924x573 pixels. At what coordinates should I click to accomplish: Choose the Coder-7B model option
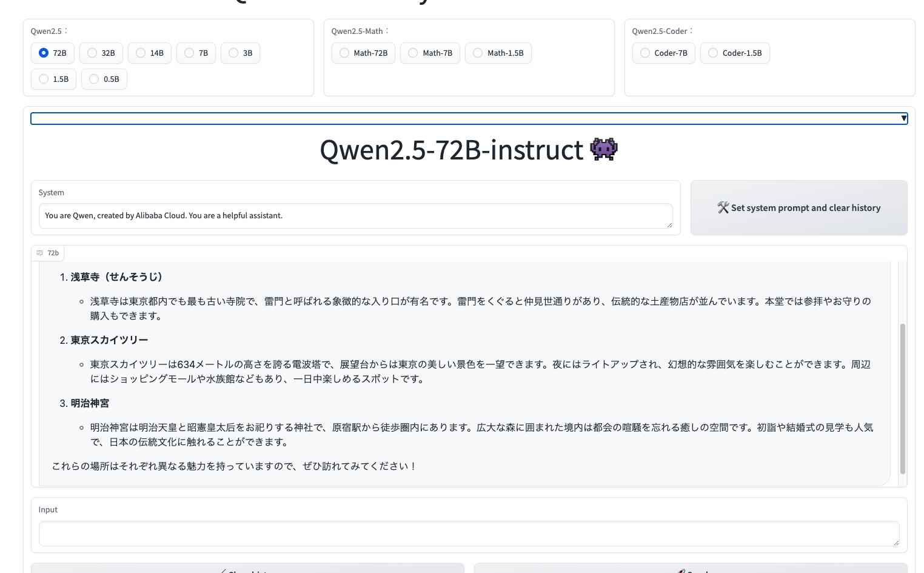point(644,53)
